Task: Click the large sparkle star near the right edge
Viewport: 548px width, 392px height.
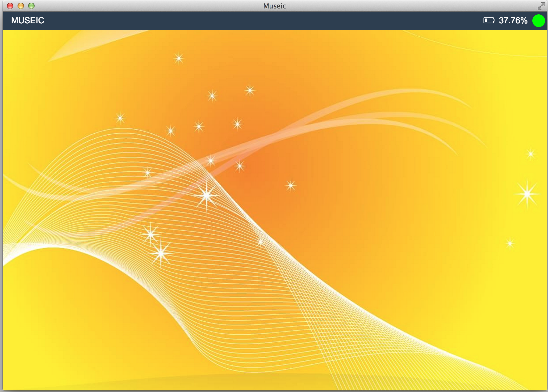Action: pos(527,194)
